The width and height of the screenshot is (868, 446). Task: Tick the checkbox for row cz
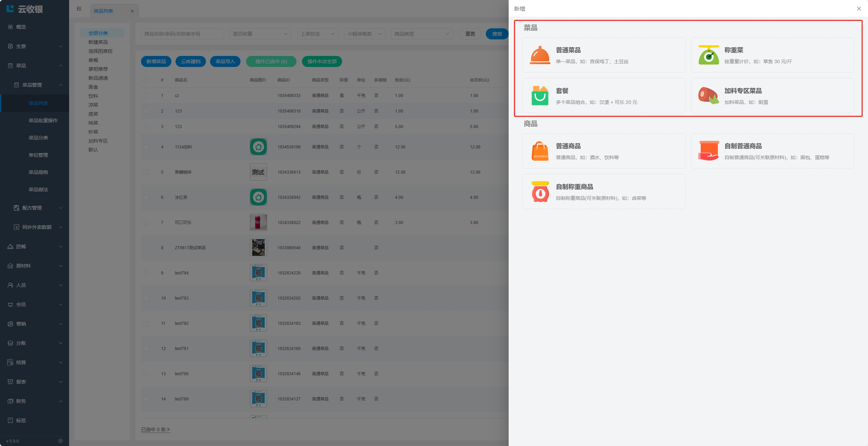(x=146, y=96)
